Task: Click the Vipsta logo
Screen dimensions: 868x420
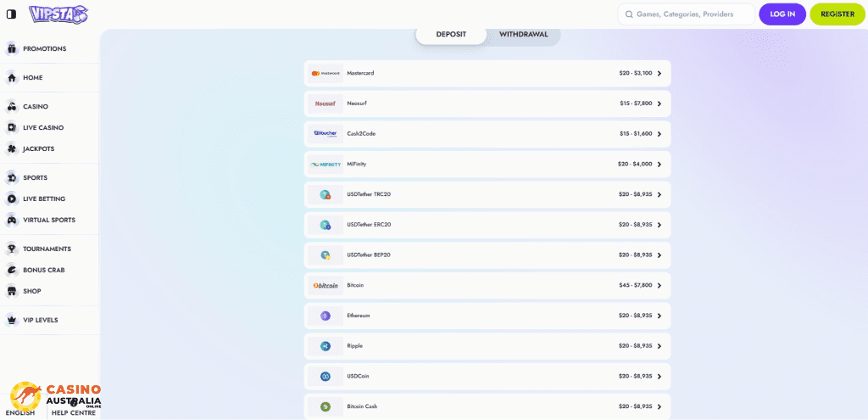Action: [x=58, y=14]
